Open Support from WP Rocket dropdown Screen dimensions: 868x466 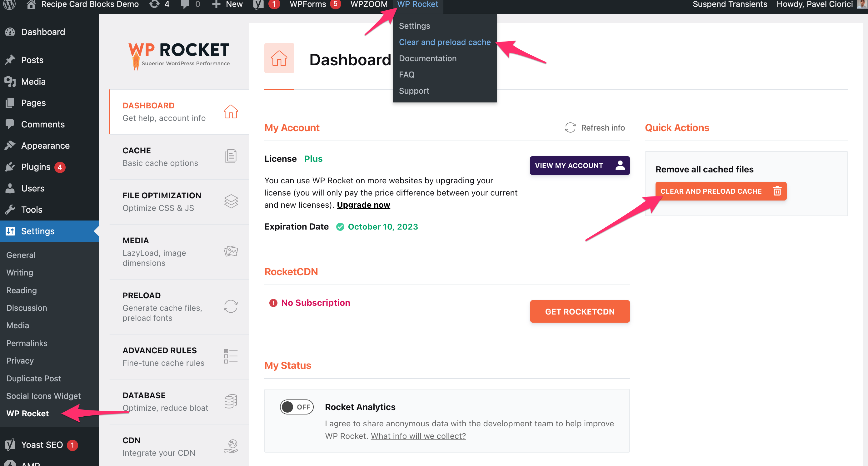pos(414,91)
